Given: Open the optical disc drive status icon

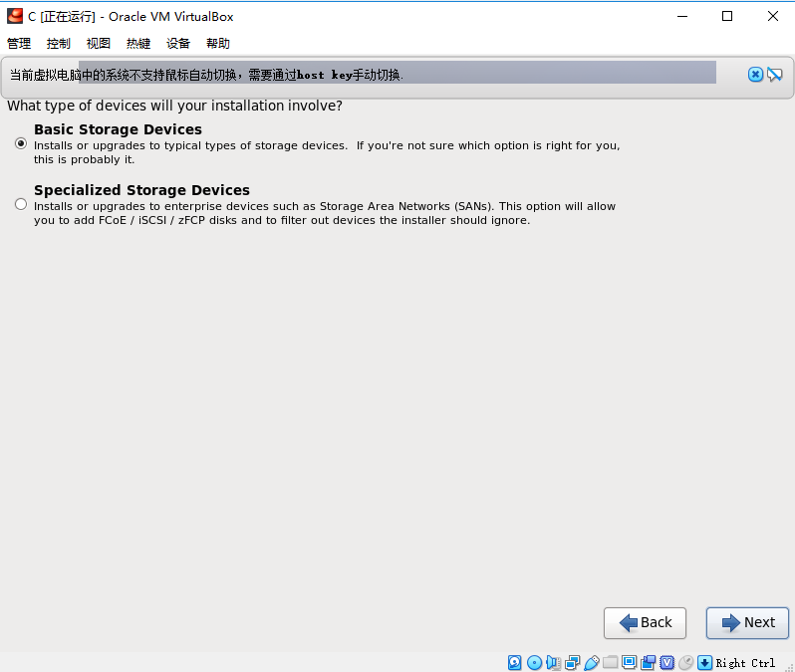Looking at the screenshot, I should 534,662.
